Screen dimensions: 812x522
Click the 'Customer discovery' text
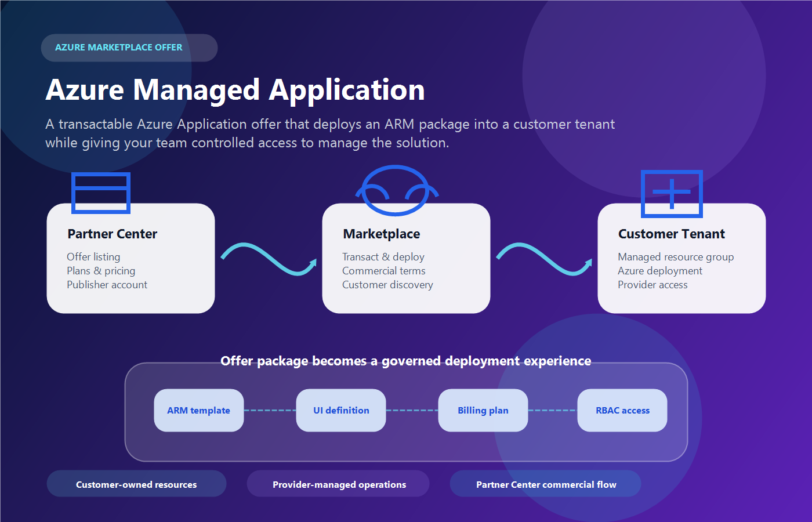point(387,285)
